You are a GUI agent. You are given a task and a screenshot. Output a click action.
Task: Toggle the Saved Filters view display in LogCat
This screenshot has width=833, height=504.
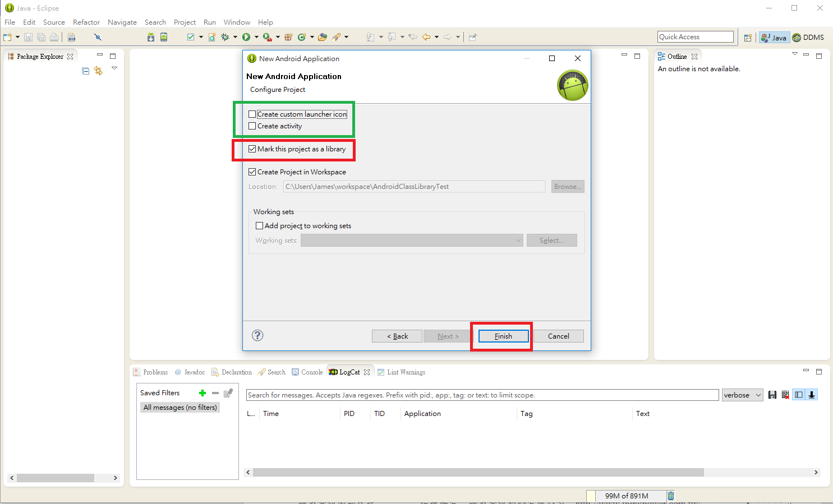[x=799, y=395]
